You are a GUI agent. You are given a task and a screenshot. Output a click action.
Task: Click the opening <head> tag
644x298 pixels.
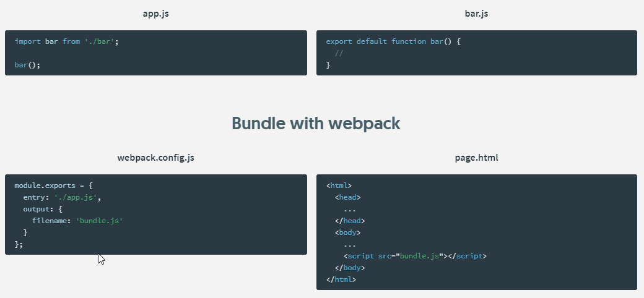(x=347, y=198)
